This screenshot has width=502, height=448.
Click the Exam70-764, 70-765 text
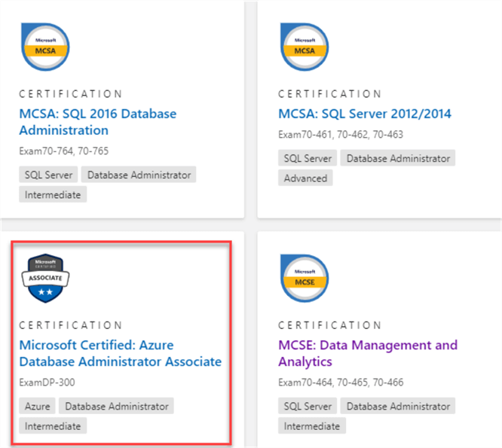pos(64,151)
